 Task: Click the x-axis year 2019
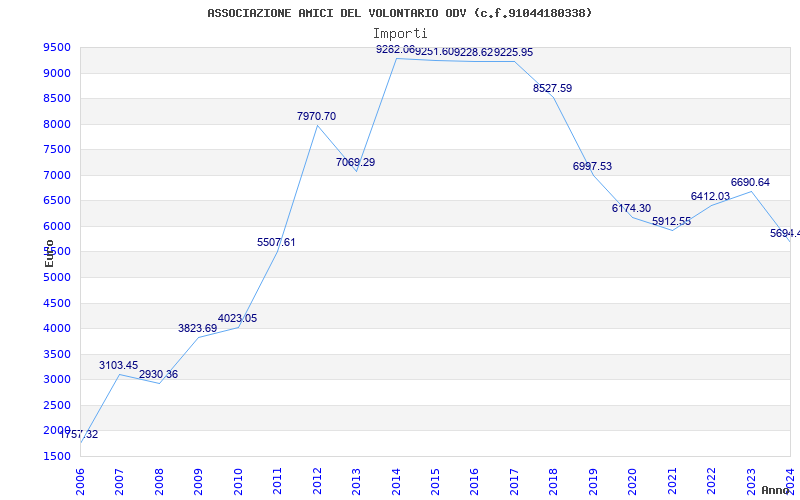[x=593, y=482]
